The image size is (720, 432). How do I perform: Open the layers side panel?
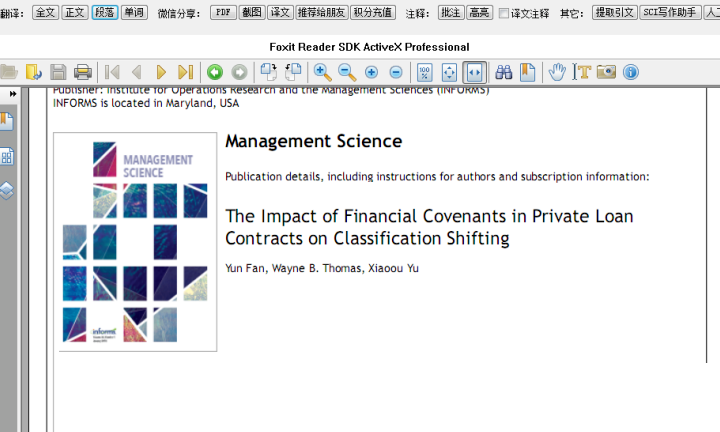6,191
